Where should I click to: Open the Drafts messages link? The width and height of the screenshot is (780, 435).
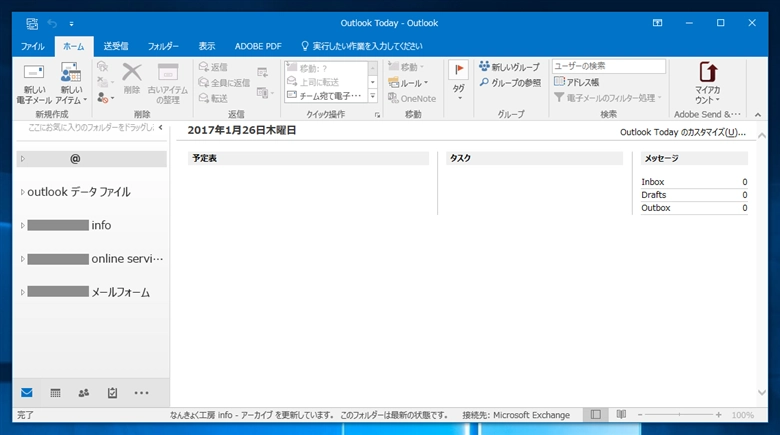click(653, 195)
